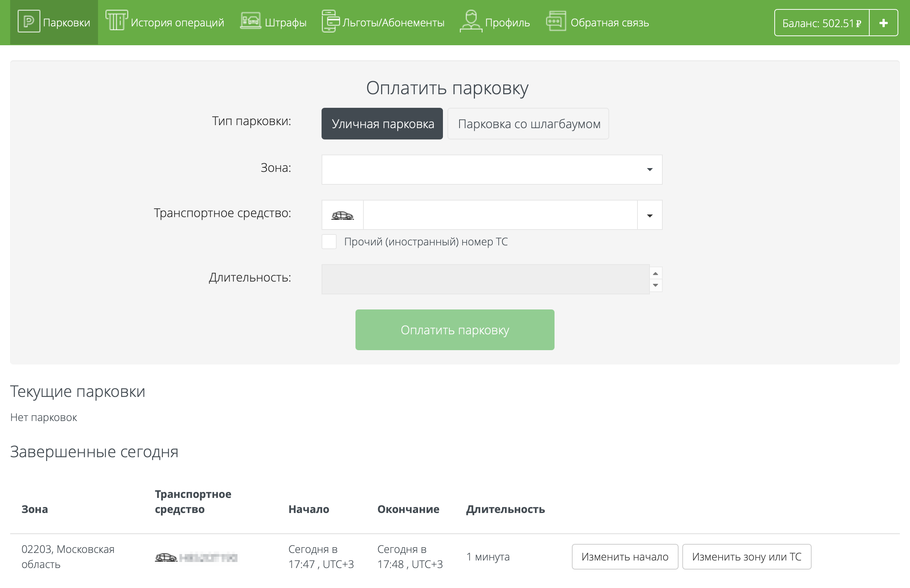Viewport: 910px width, 588px height.
Task: Click into the vehicle number input field
Action: [x=500, y=215]
